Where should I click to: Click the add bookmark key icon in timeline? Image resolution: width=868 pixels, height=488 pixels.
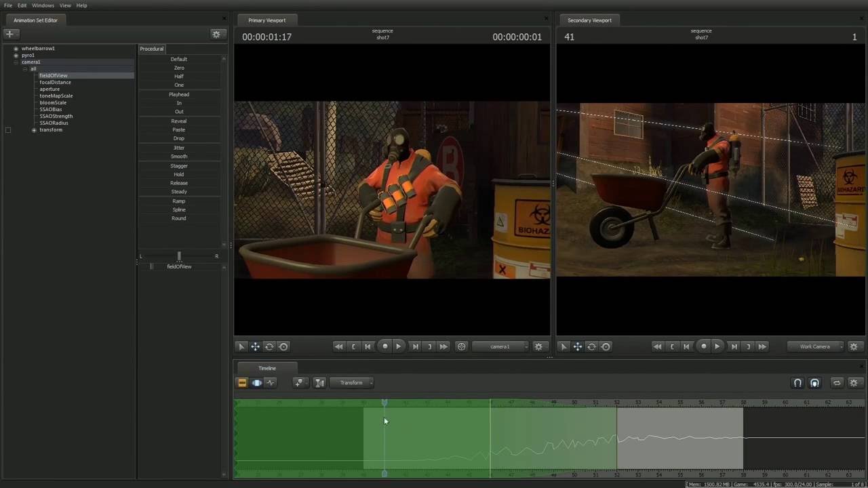click(x=299, y=383)
